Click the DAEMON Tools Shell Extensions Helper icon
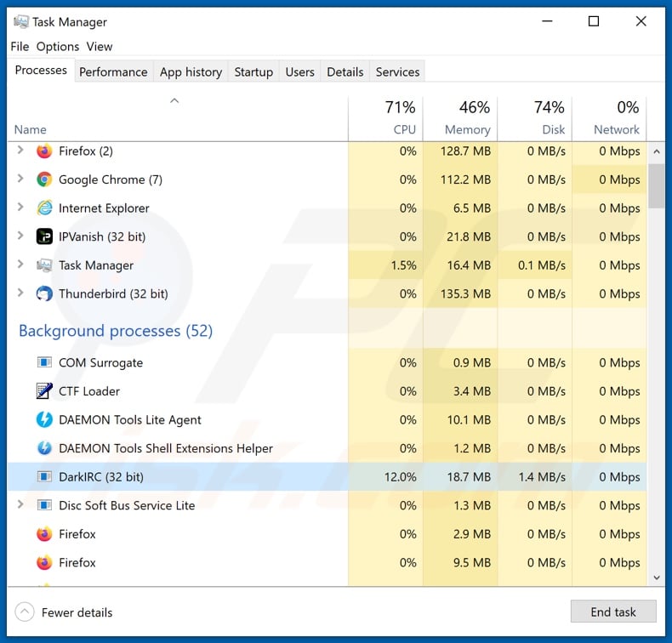 click(44, 448)
